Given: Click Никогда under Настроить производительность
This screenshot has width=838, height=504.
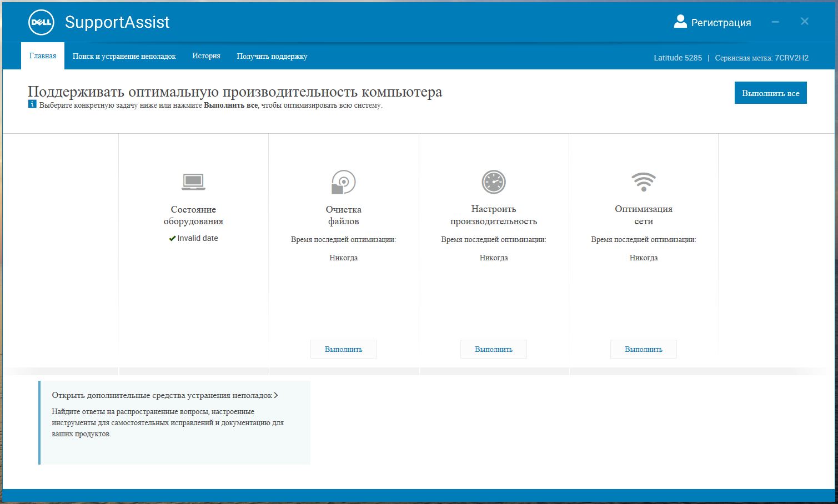Looking at the screenshot, I should click(x=494, y=258).
